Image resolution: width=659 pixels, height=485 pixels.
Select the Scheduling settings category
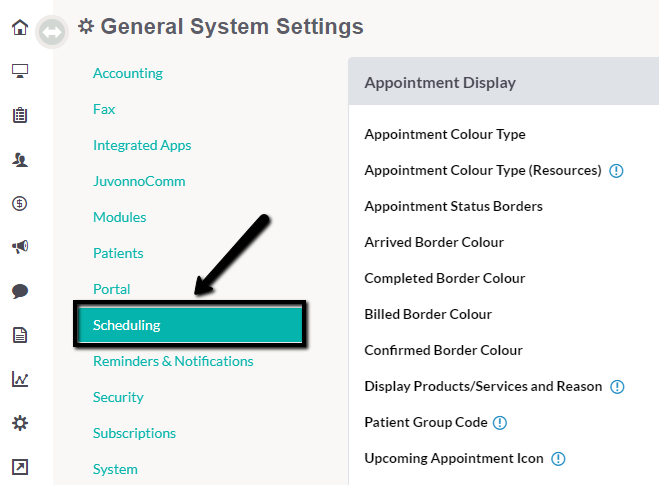pyautogui.click(x=190, y=325)
